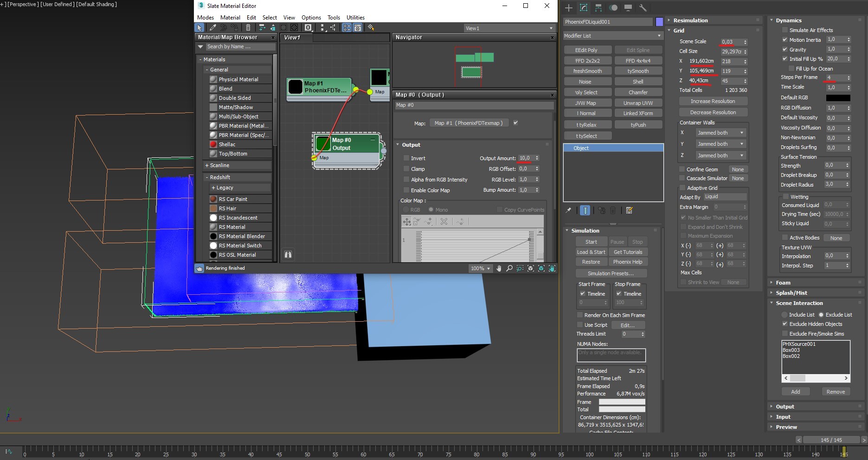Viewport: 868px width, 460px height.
Task: Select the Include List radio button
Action: pyautogui.click(x=784, y=315)
